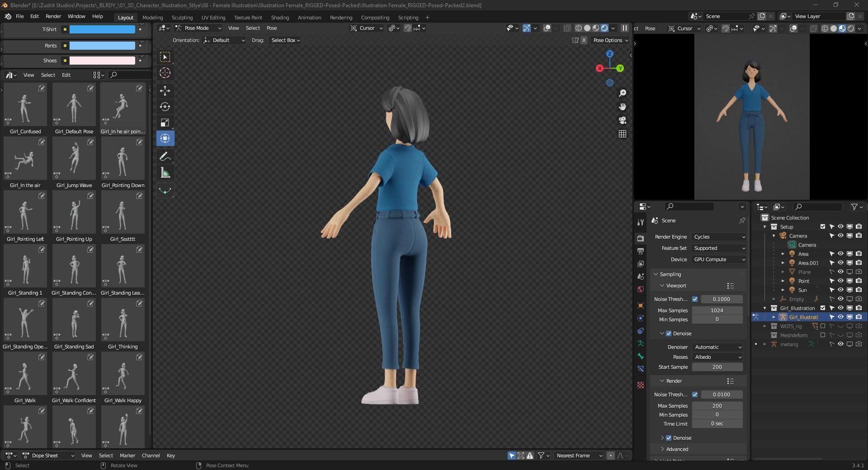The width and height of the screenshot is (868, 470).
Task: Collapse the Sampling panel
Action: pyautogui.click(x=670, y=274)
